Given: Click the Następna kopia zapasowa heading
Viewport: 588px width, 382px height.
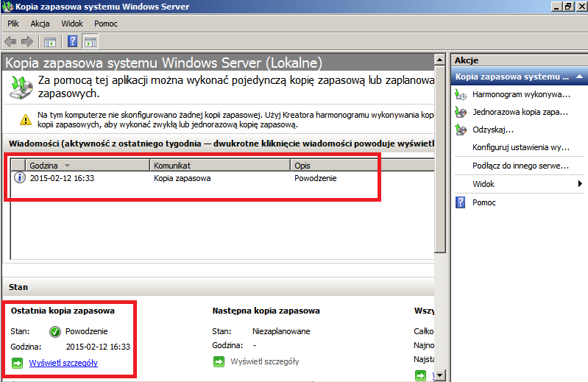Looking at the screenshot, I should (x=266, y=311).
